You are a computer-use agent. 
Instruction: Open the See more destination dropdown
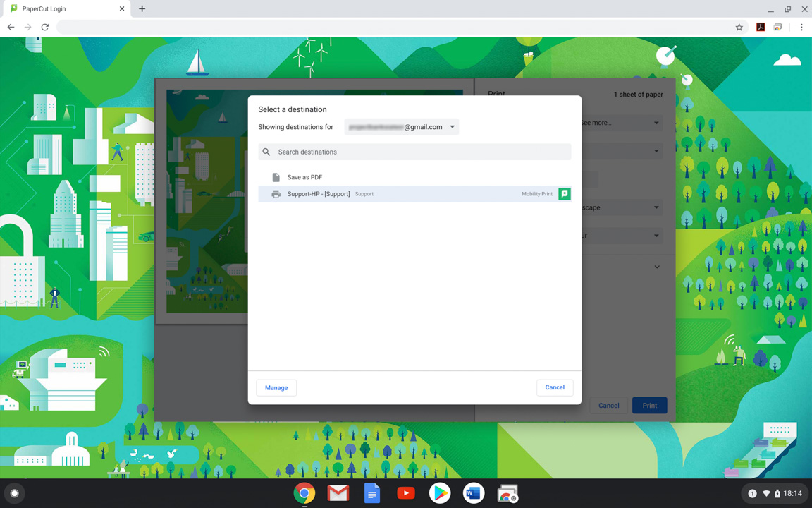point(622,123)
